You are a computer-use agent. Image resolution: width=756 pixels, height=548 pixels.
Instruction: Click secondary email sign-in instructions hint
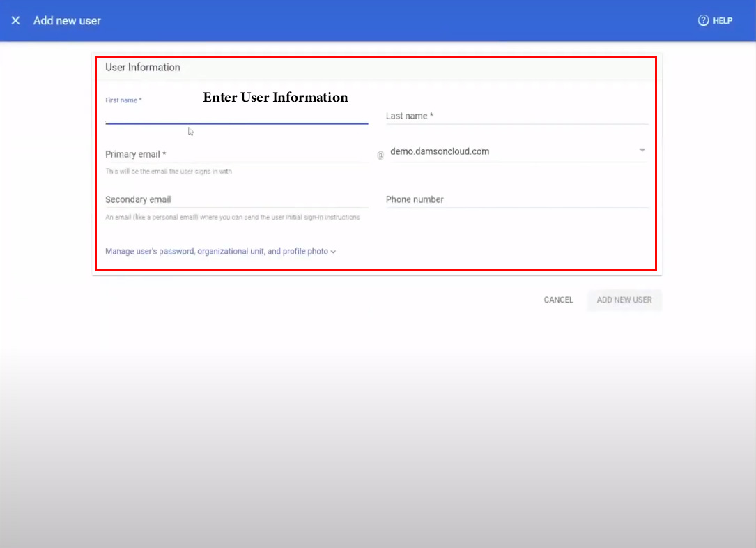tap(232, 217)
